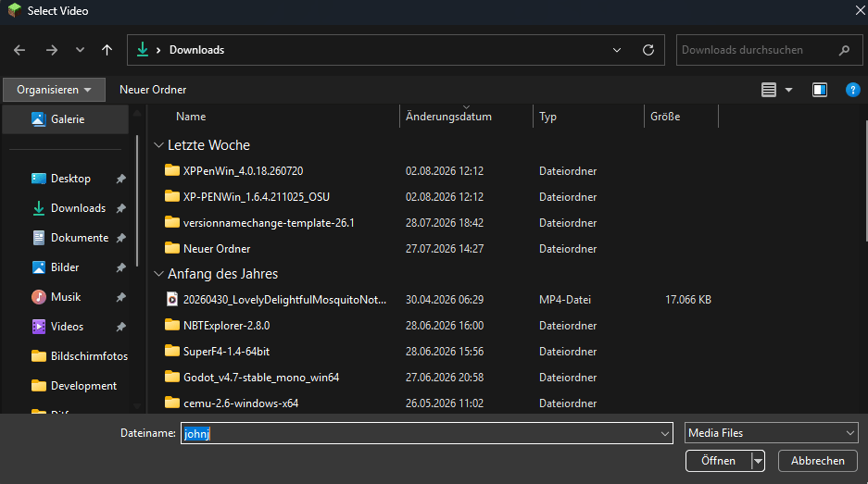Click the pin icon beside Dokumente

(x=120, y=238)
